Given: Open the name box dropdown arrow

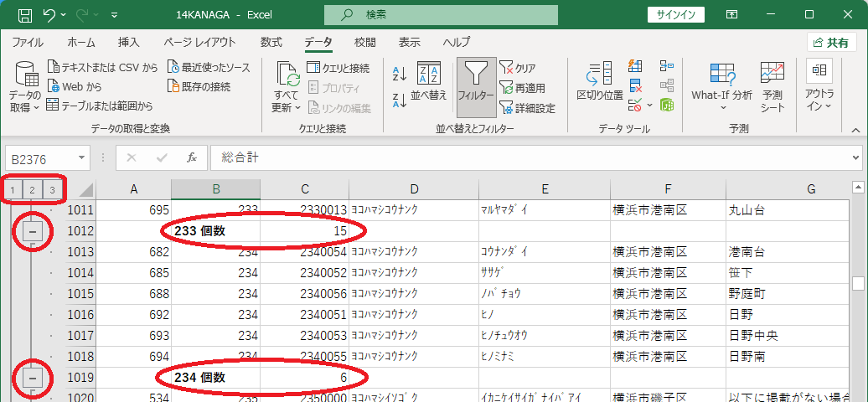Looking at the screenshot, I should [x=81, y=158].
